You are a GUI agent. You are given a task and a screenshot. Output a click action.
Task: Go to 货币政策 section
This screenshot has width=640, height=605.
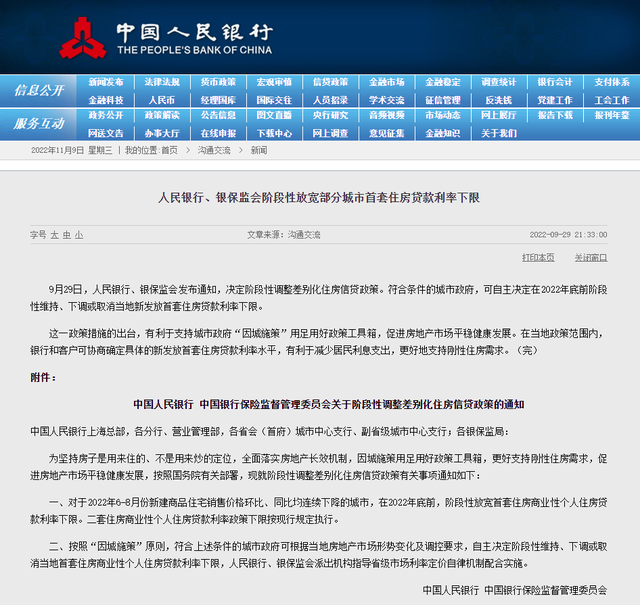(218, 82)
